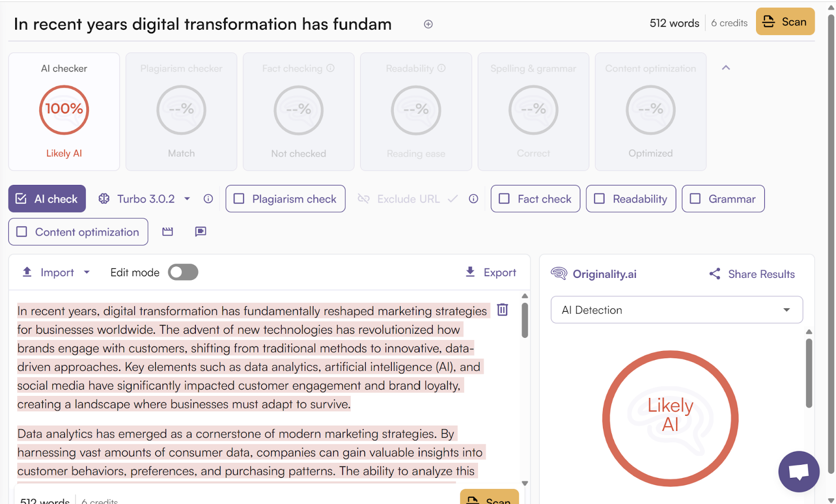836x504 pixels.
Task: Open the Content optimization score card
Action: [651, 112]
